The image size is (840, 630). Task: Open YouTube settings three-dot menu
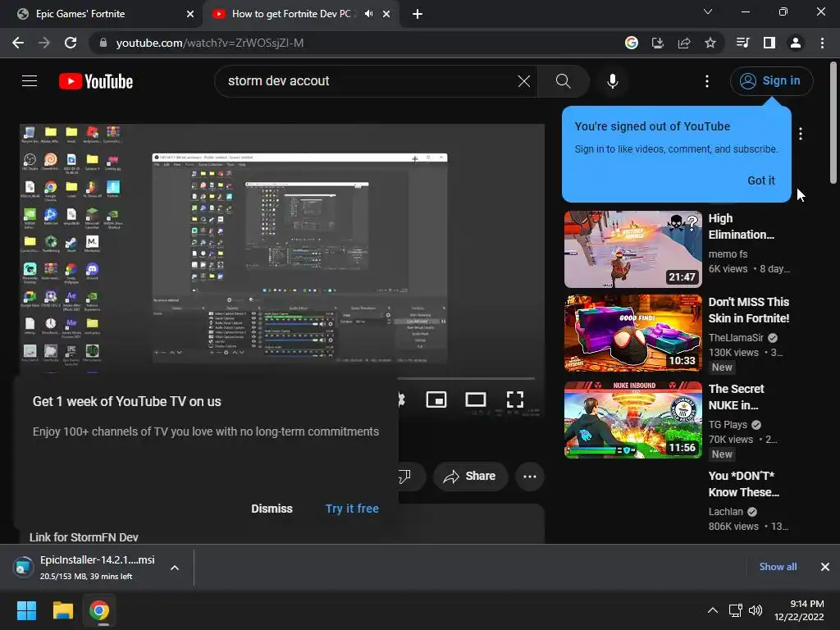click(706, 81)
